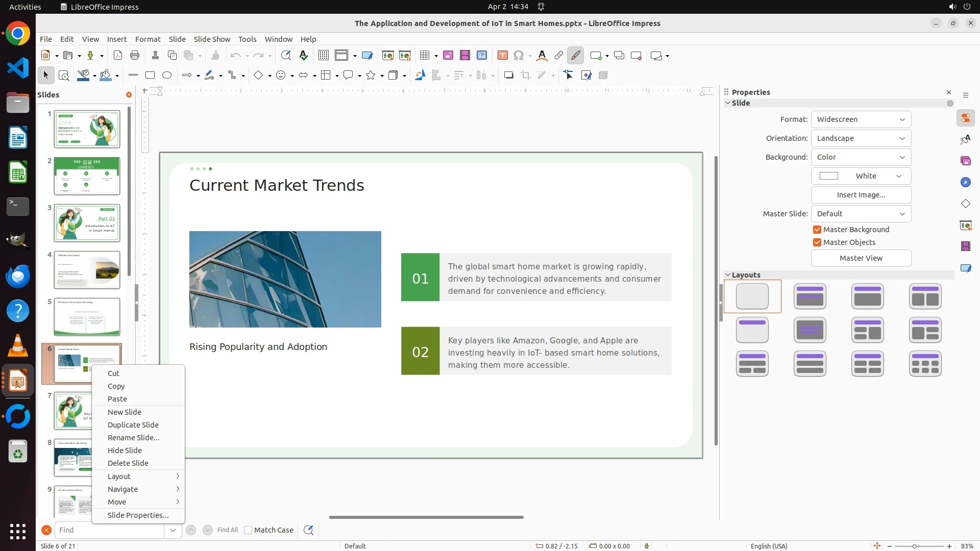Select the Ellipse drawing tool
980x551 pixels.
[167, 76]
